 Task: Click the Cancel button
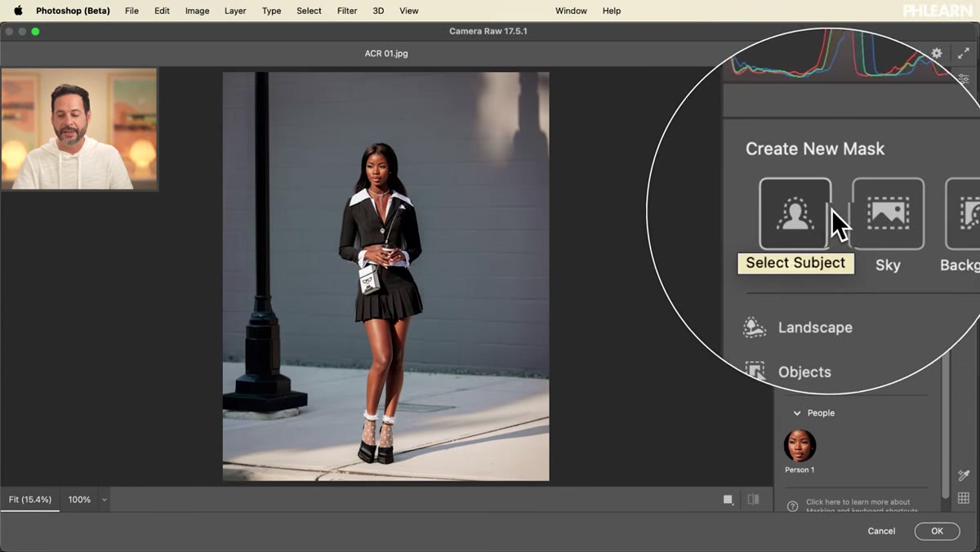click(881, 531)
